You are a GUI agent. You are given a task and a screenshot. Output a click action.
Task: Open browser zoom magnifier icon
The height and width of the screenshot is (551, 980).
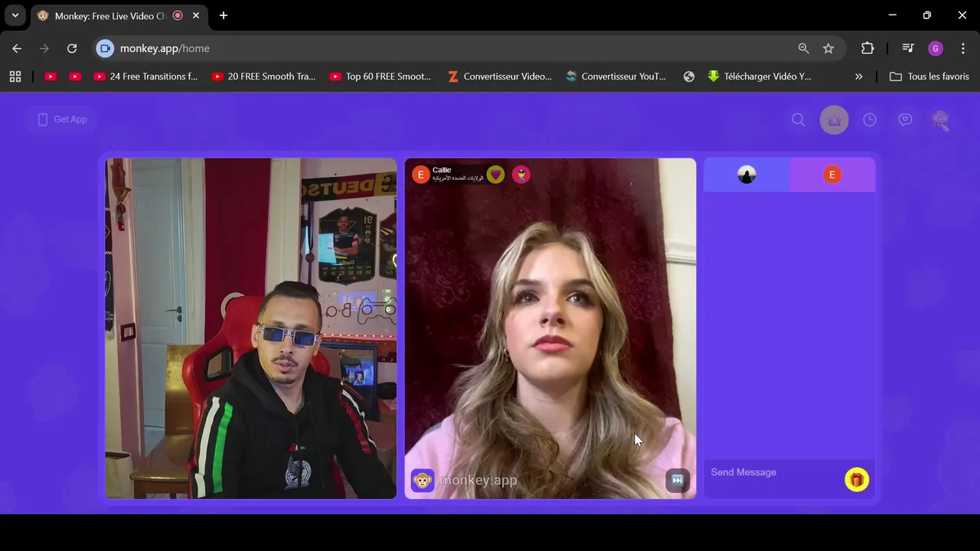(x=803, y=48)
